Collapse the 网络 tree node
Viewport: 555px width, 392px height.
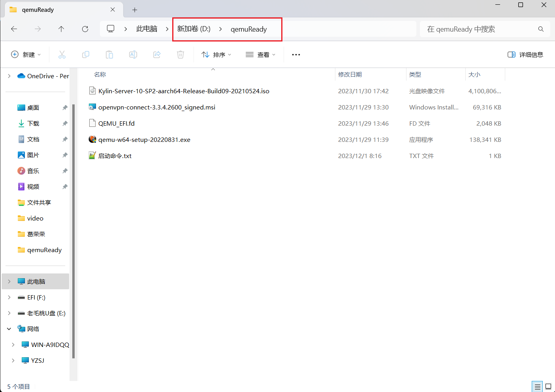pos(9,329)
